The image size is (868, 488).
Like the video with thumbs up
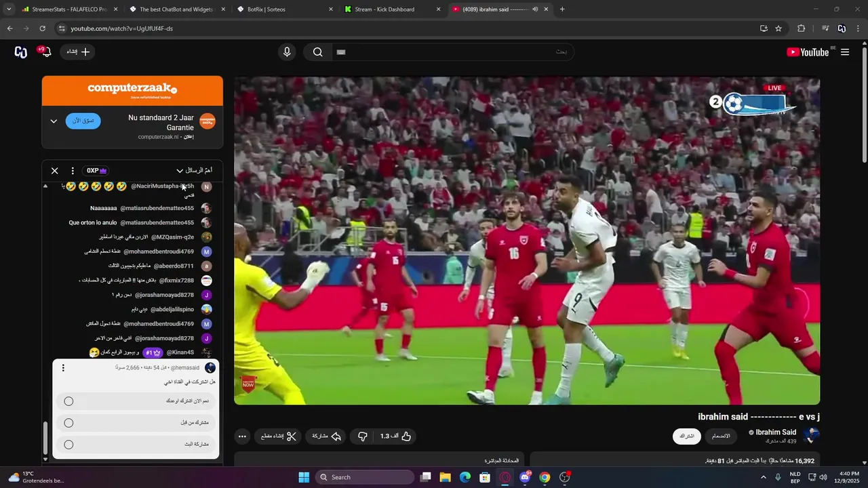click(397, 436)
